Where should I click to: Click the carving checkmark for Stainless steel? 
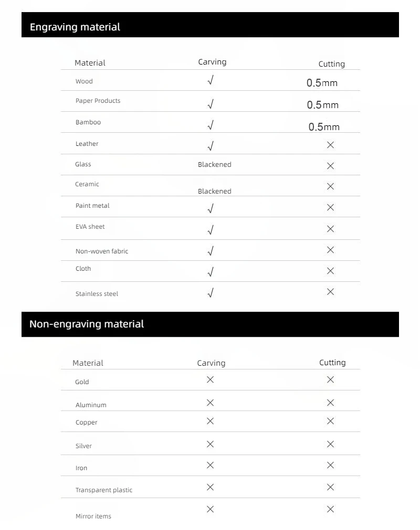[x=211, y=293]
